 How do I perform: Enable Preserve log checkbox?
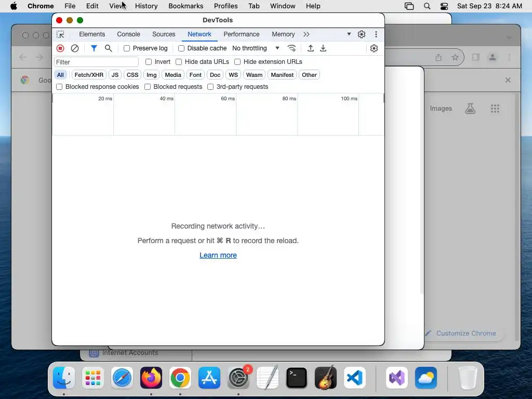[127, 48]
